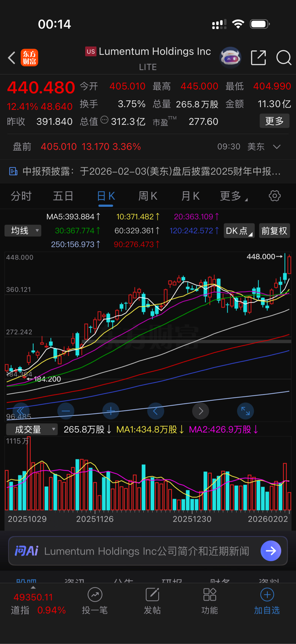
Task: Tap the 250:156.973 moving average label
Action: pos(76,244)
